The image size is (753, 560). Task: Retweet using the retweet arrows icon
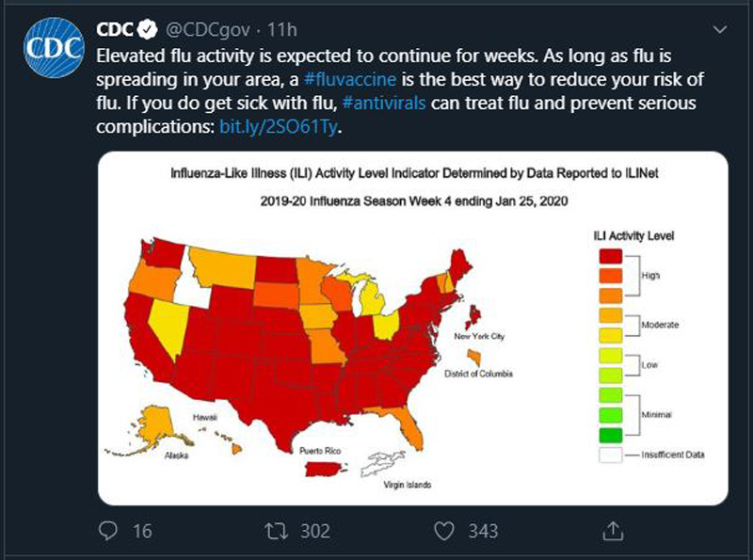(x=276, y=531)
